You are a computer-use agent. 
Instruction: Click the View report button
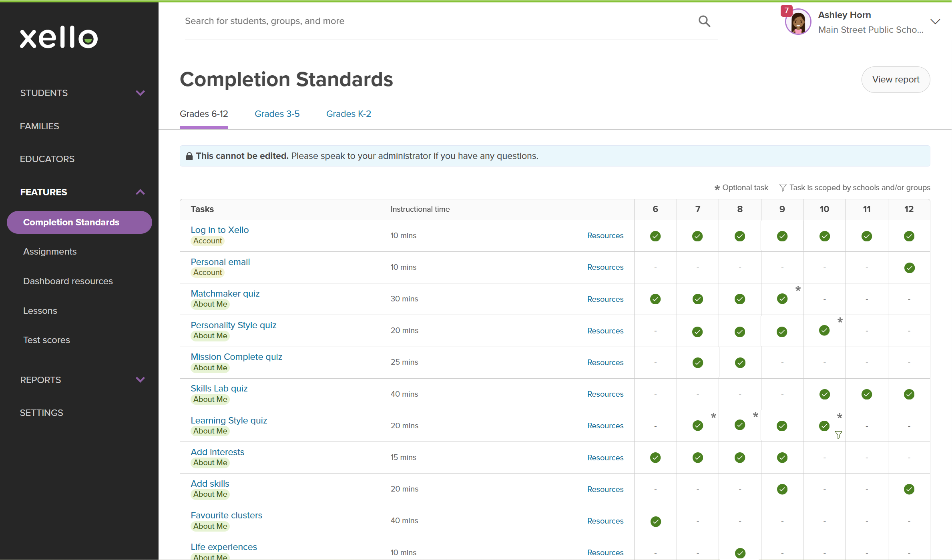coord(896,80)
